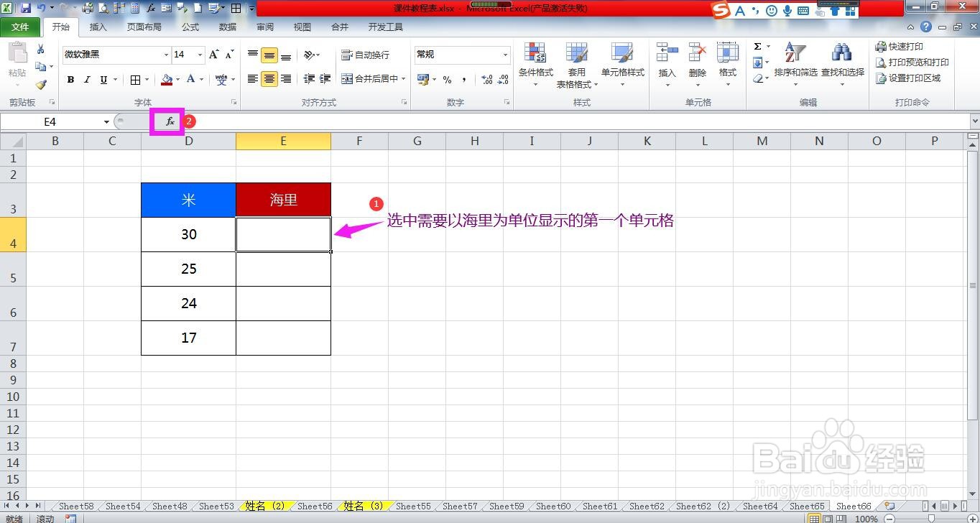Switch to the 页面布局 tab
This screenshot has width=980, height=523.
pyautogui.click(x=144, y=27)
